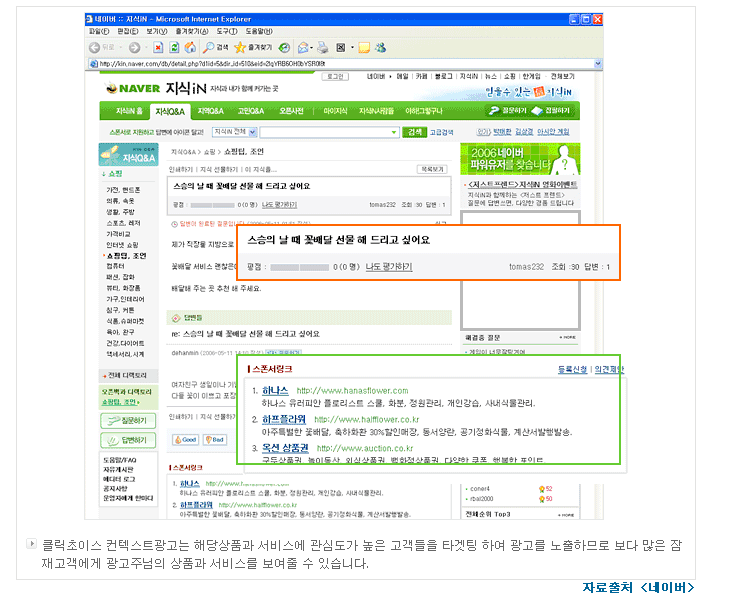
Task: Stop page loading with red X icon
Action: tap(159, 48)
